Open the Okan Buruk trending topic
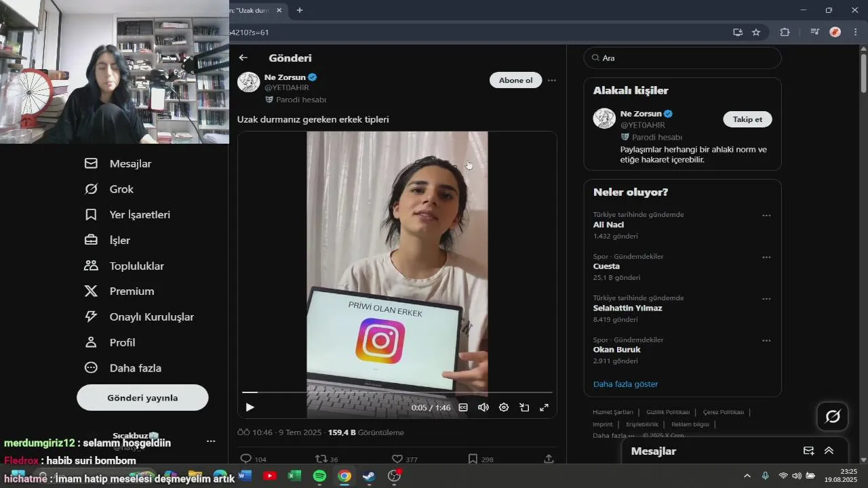The height and width of the screenshot is (488, 868). pyautogui.click(x=616, y=350)
